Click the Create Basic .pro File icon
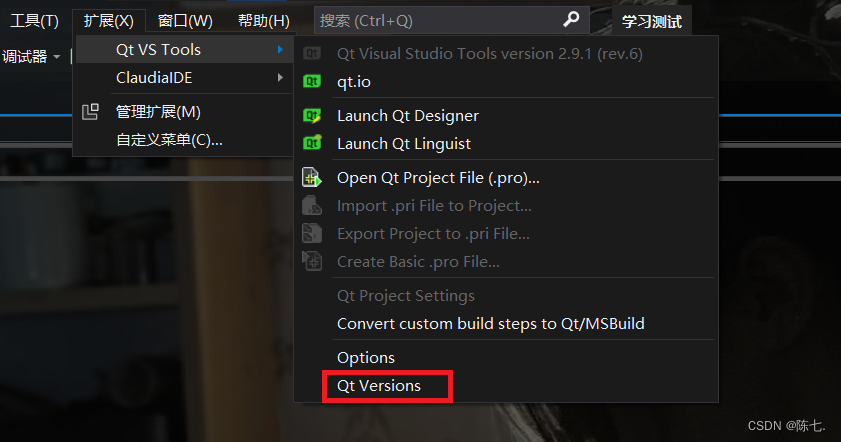 tap(312, 261)
